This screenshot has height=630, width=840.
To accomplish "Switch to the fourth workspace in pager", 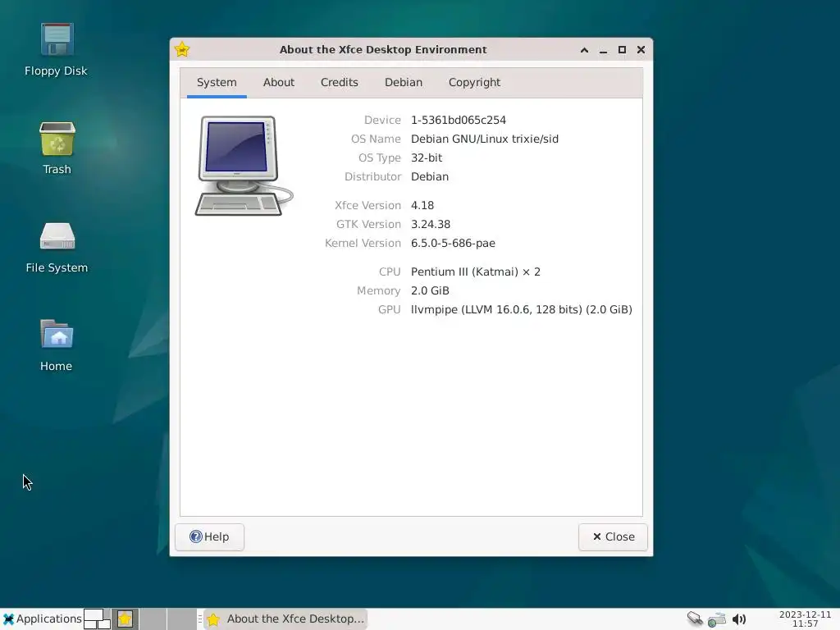I will 181,619.
